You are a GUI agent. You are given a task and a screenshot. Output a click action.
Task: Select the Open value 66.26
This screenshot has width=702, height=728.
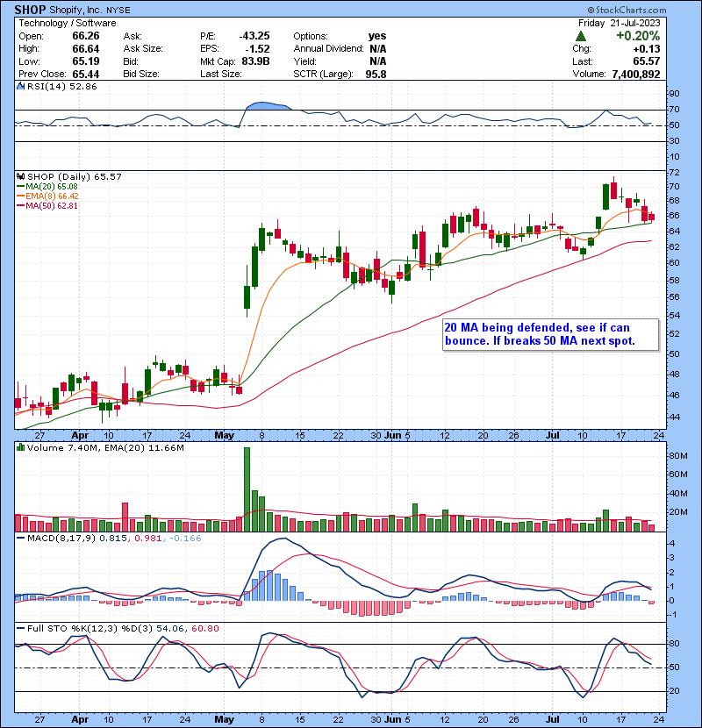[x=86, y=36]
